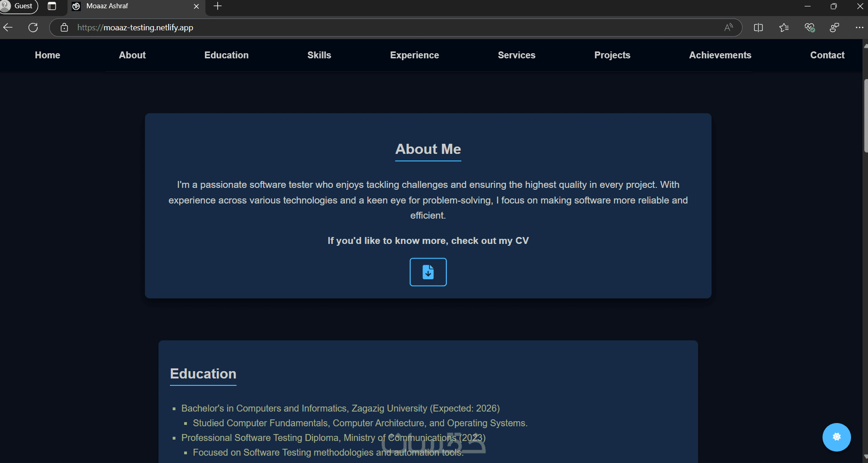Click the scrollbar down arrow
Screen dimensions: 868x463
(865, 457)
